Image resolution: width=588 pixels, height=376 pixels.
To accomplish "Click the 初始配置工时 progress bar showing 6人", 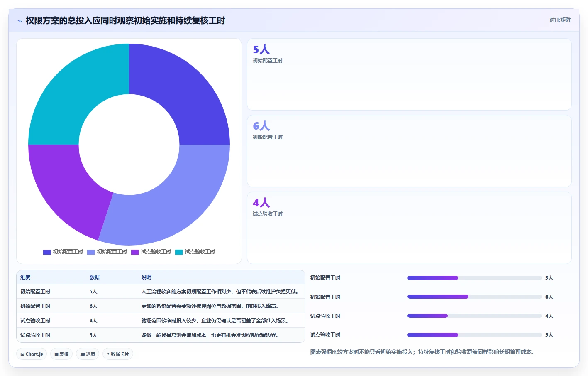I will point(475,297).
